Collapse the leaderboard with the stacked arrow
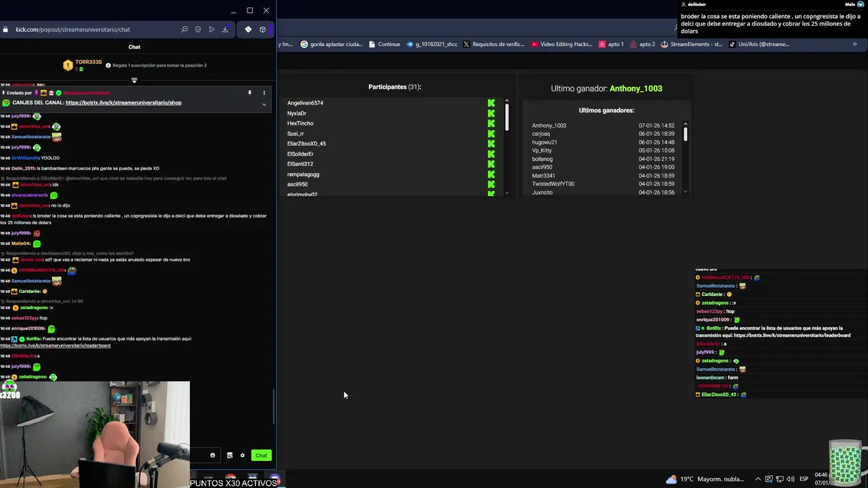Viewport: 868px width, 488px height. pyautogui.click(x=134, y=80)
